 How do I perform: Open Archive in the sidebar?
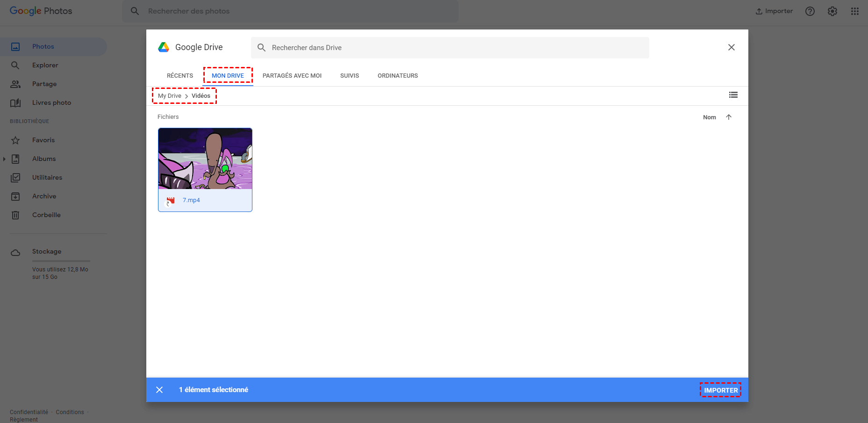[44, 197]
